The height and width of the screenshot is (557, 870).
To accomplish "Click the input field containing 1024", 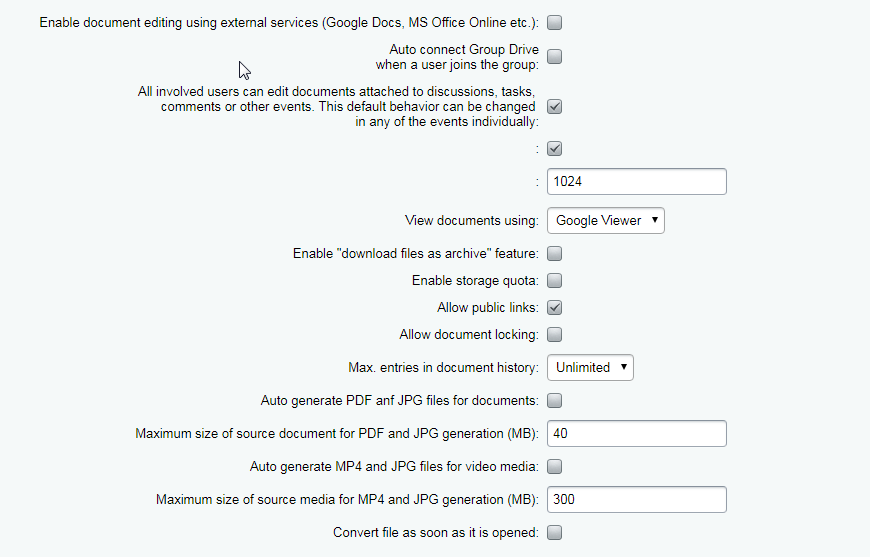I will 636,181.
